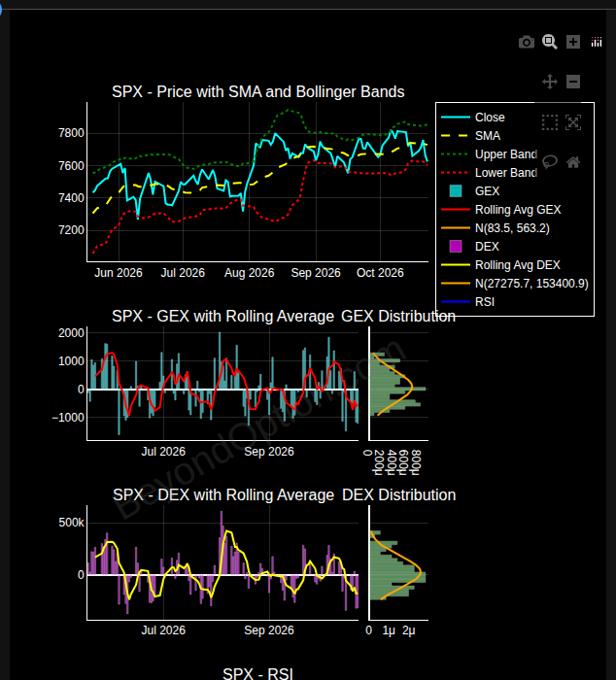Click the 2000 tick on GEX y-axis

coord(71,333)
